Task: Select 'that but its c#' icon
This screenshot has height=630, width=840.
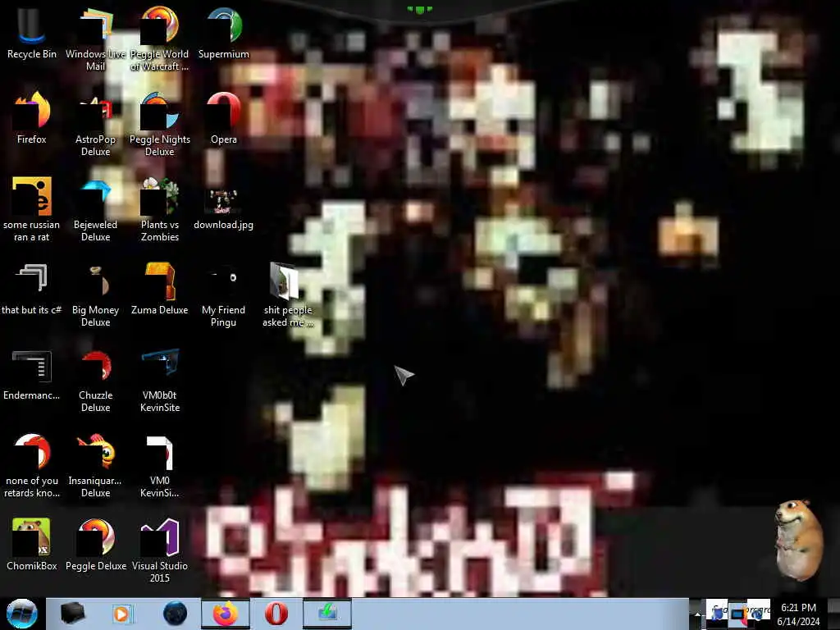Action: coord(32,289)
